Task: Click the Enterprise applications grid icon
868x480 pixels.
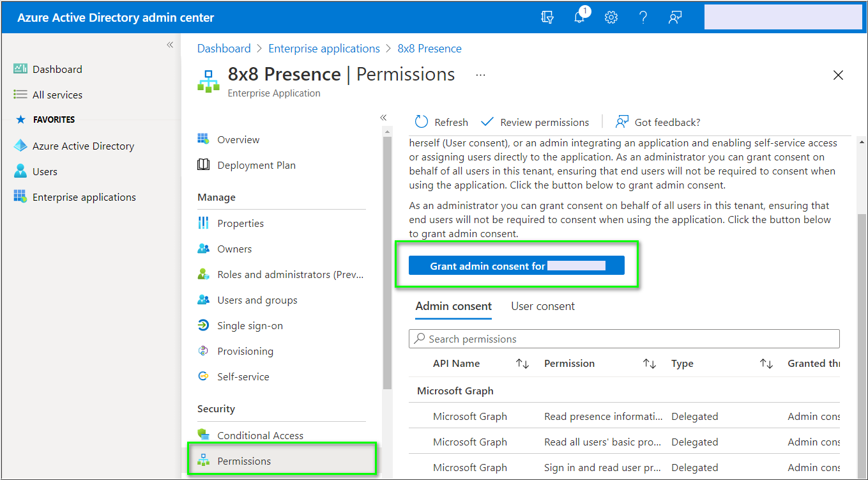Action: [x=20, y=197]
